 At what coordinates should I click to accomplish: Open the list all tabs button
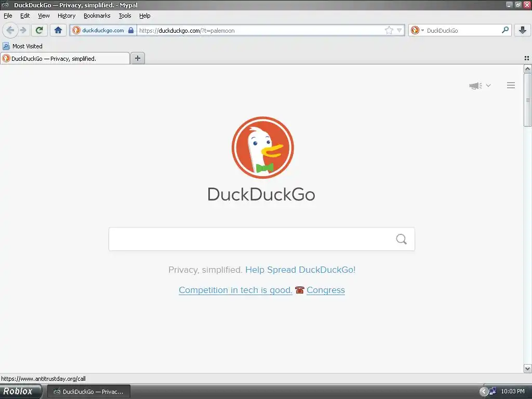click(x=527, y=58)
